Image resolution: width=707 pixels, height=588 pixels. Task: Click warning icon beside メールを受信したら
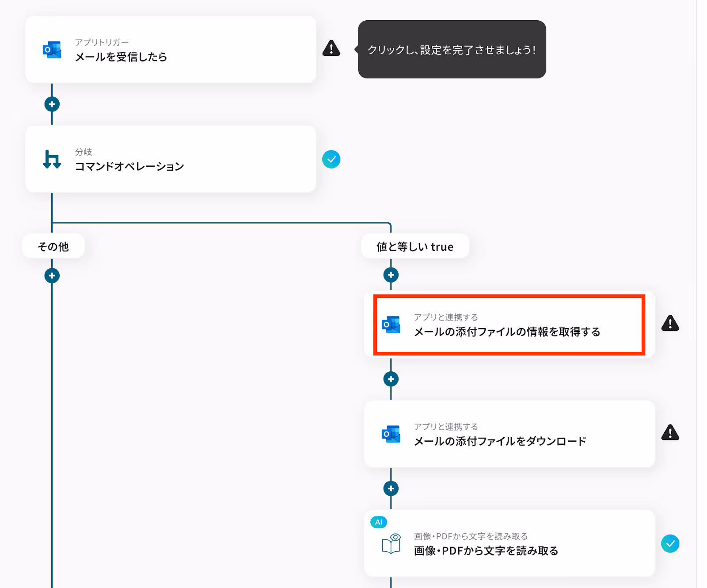(331, 48)
